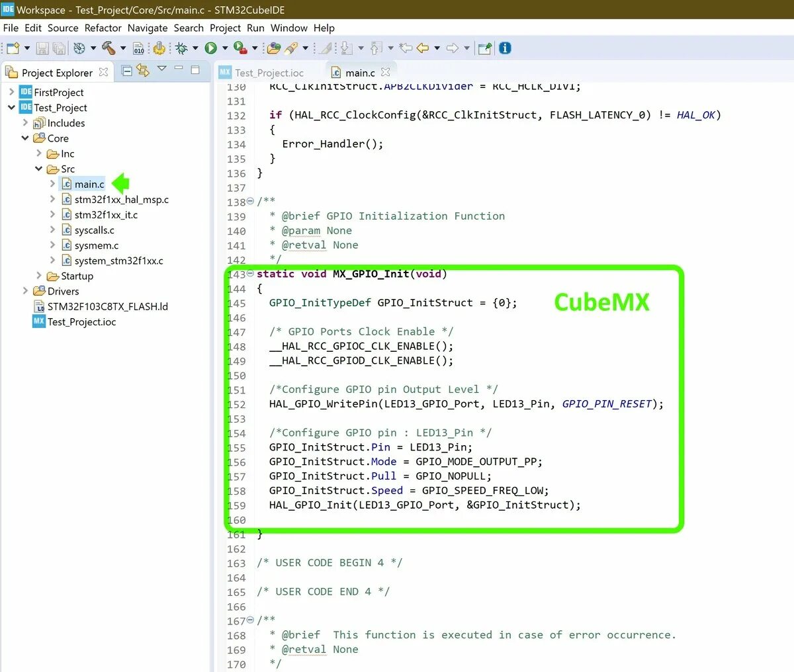Click the greyed pencil annotation icon
Viewport: 794px width, 672px height.
pos(326,48)
